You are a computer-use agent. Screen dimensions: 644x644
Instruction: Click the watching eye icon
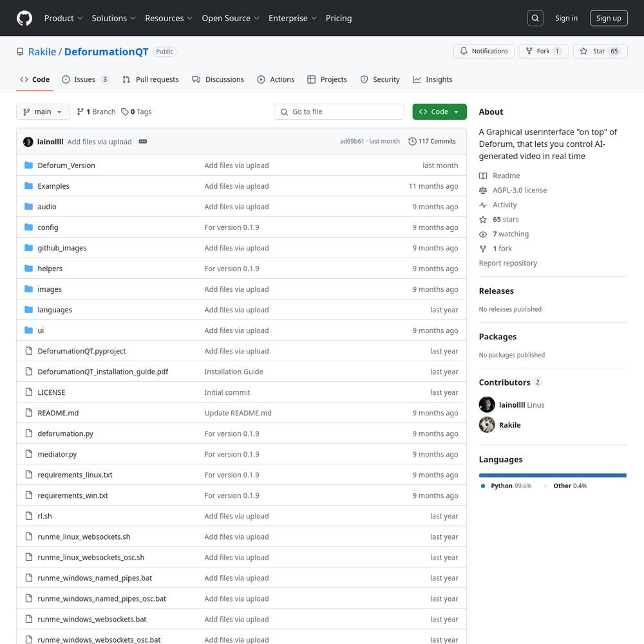pos(483,234)
